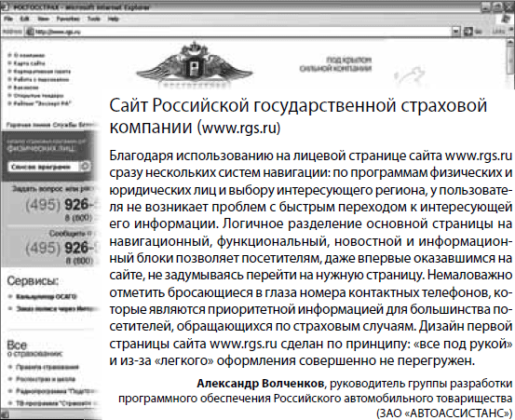Open the 'Калькулятор ОСАГО' service link

pyautogui.click(x=46, y=296)
